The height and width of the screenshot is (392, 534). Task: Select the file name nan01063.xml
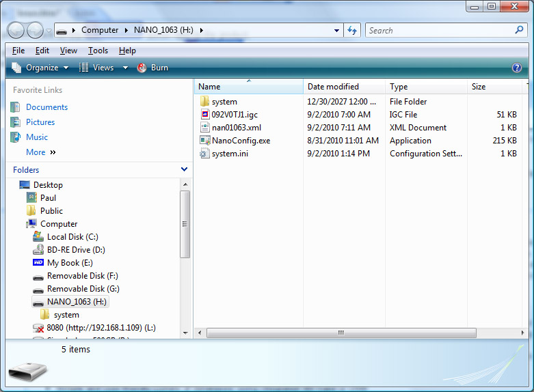coord(237,128)
